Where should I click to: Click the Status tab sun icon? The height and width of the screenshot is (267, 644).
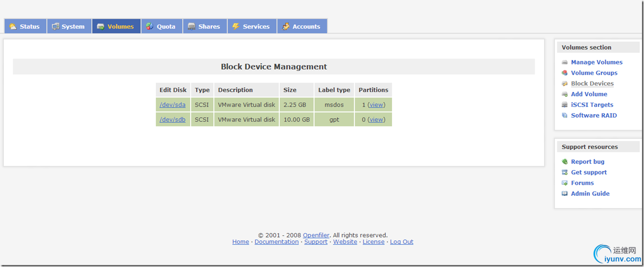click(13, 27)
